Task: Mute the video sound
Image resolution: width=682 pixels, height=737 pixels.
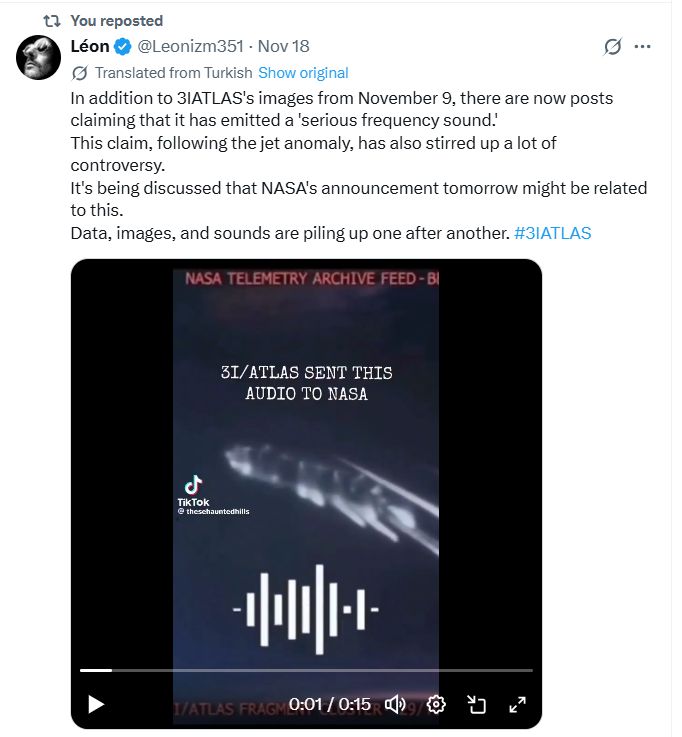Action: (395, 704)
